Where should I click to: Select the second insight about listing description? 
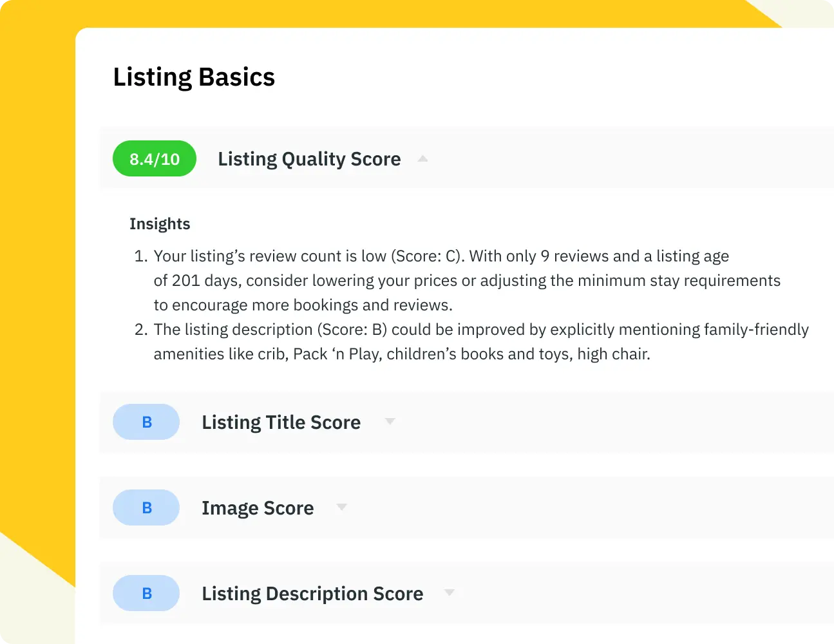[481, 341]
